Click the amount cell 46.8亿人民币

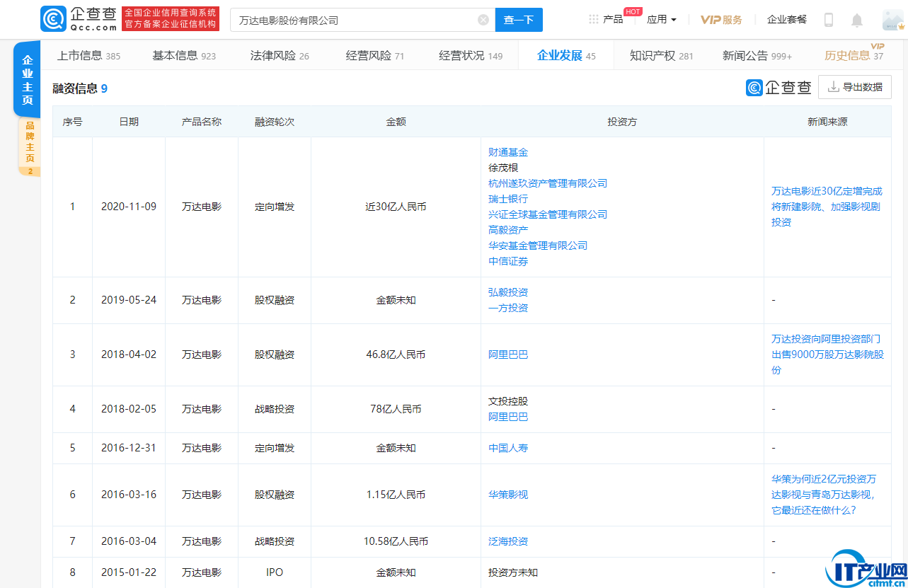pyautogui.click(x=396, y=354)
